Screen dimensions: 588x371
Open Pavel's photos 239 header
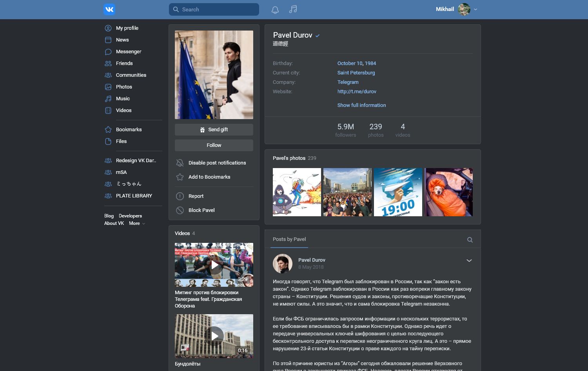coord(294,158)
